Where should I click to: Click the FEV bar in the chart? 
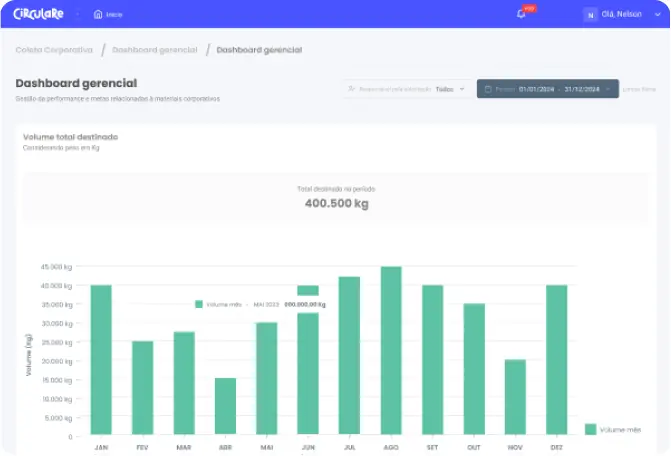pos(143,388)
